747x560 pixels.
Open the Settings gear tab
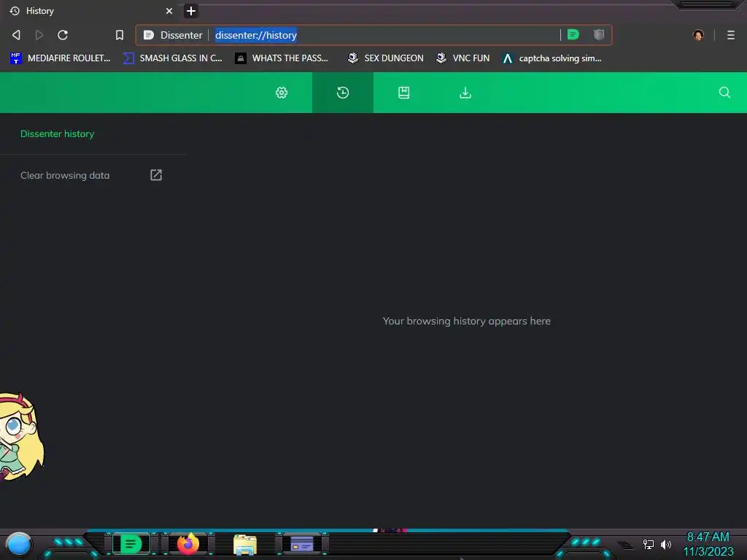tap(282, 93)
